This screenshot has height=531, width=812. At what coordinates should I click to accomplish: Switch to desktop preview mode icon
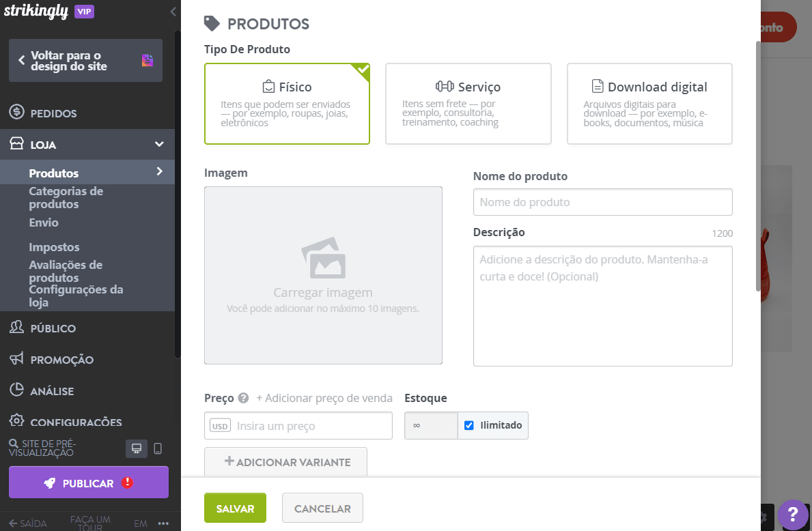pyautogui.click(x=137, y=448)
